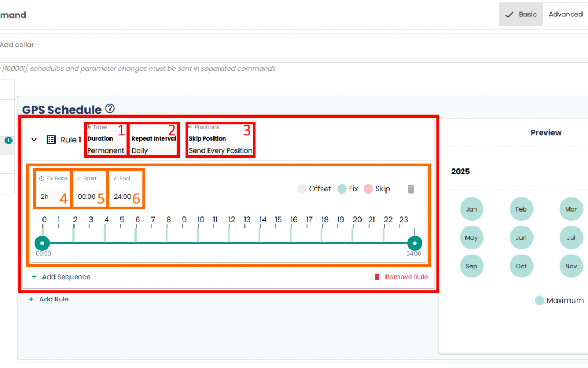The image size is (588, 368).
Task: Click the left 00:00 timeline slider handle
Action: [42, 243]
